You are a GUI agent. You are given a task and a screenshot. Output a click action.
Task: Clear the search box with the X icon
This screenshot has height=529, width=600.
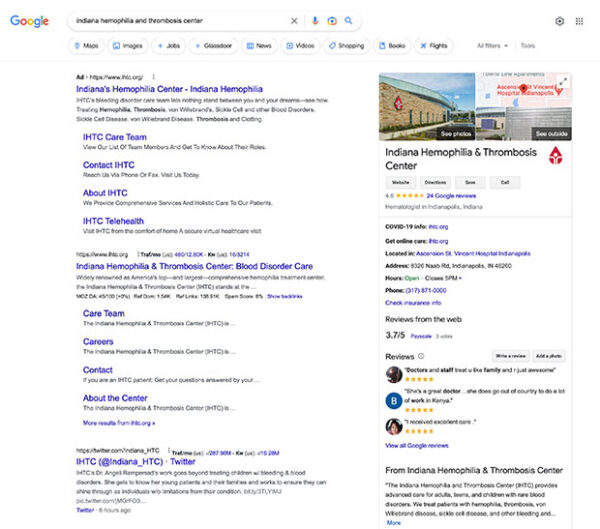click(x=294, y=21)
